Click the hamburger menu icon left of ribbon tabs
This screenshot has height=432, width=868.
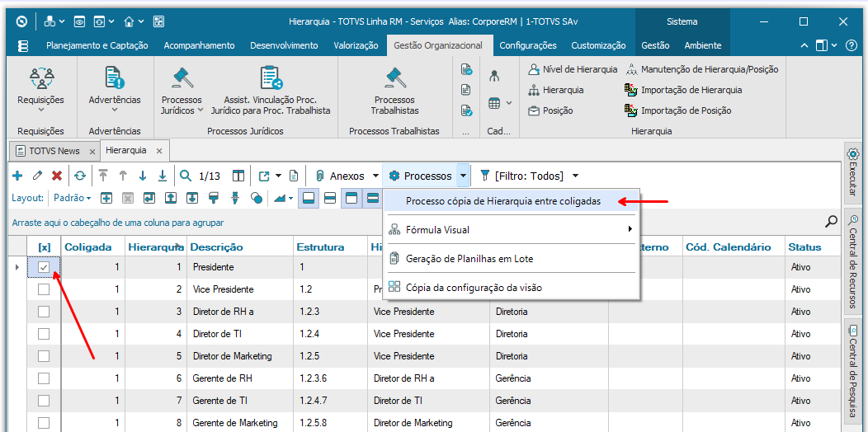[23, 46]
